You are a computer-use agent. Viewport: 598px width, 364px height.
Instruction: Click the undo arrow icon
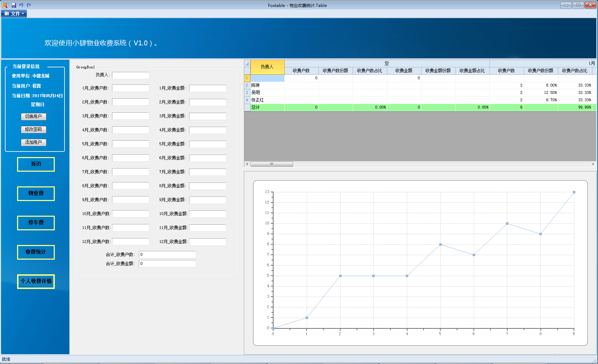pos(21,5)
